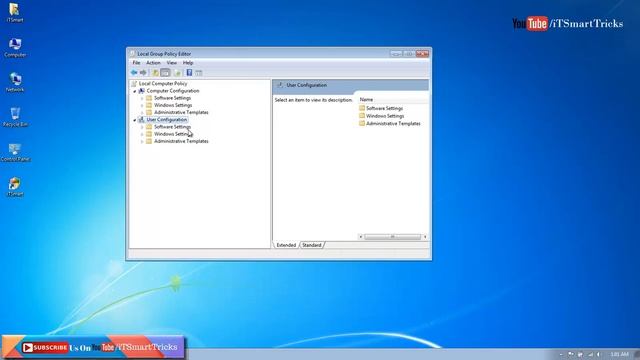The image size is (640, 360).
Task: Select Software Settings folder under Computer Configuration
Action: (x=172, y=98)
